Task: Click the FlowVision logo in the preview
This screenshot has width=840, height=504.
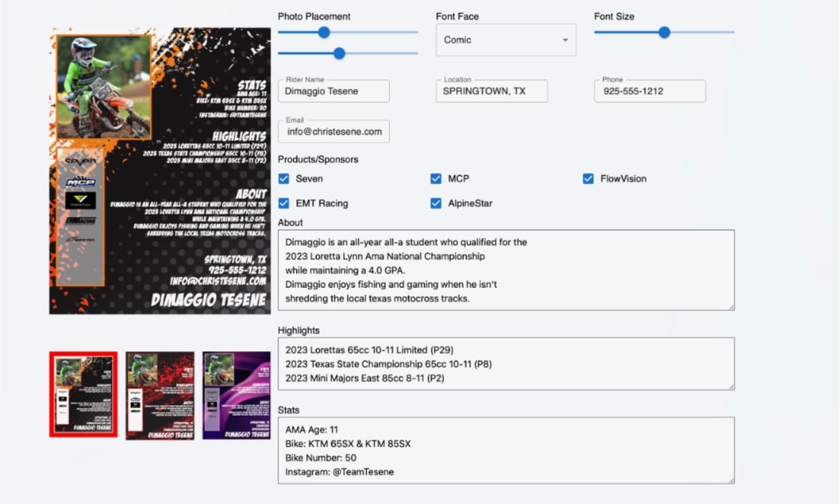Action: [80, 201]
